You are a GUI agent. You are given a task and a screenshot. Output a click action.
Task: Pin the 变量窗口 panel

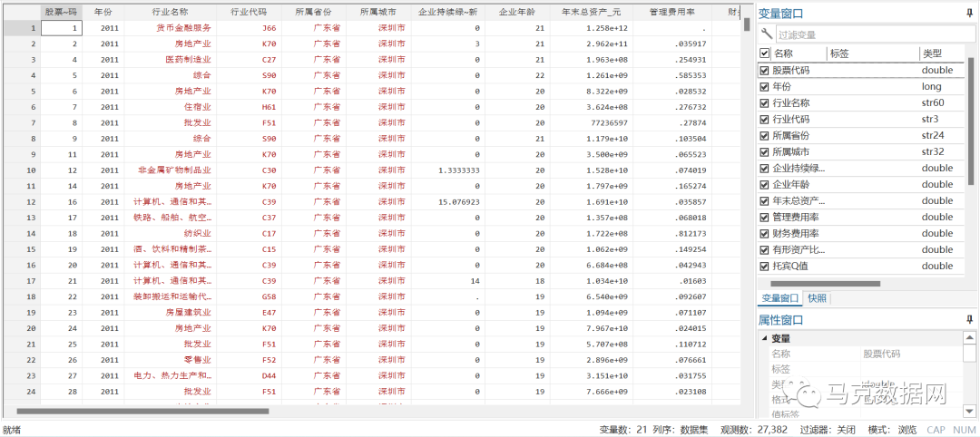(x=969, y=13)
